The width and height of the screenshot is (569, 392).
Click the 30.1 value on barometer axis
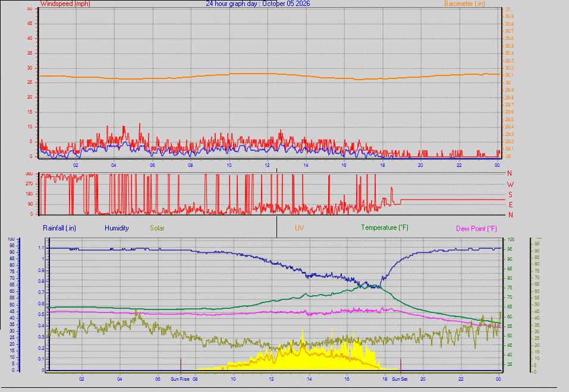(509, 75)
